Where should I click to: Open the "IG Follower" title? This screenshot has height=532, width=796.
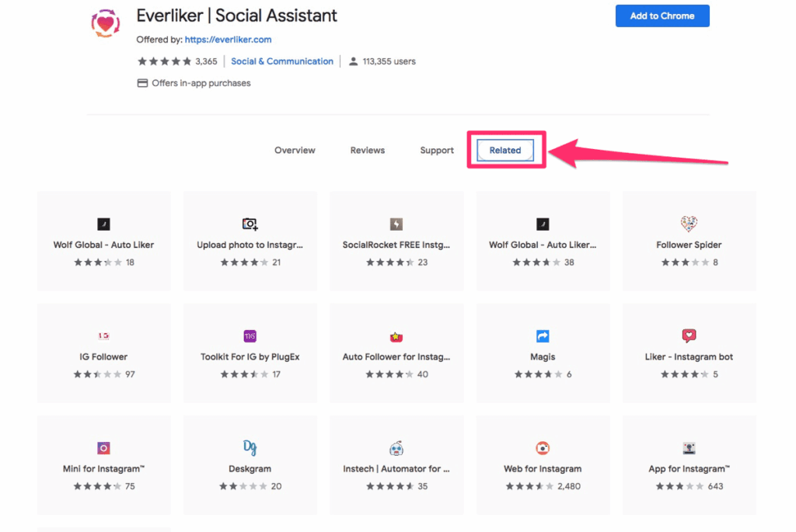103,357
